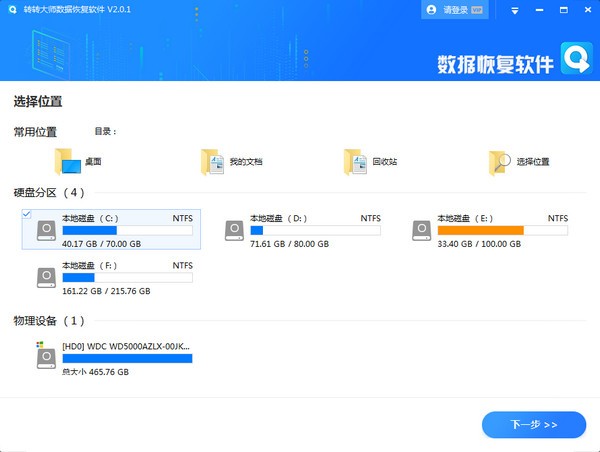Uncheck the checkbox on disk C:

coord(26,214)
